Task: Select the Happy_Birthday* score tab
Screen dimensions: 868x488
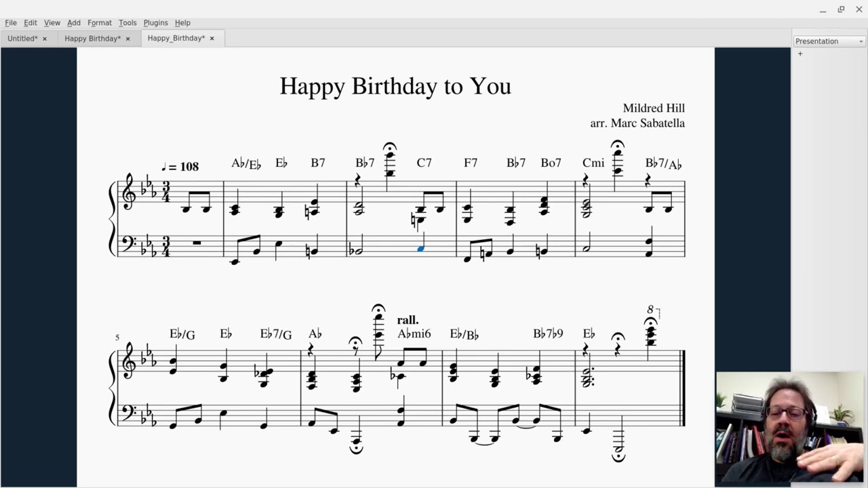Action: (x=176, y=38)
